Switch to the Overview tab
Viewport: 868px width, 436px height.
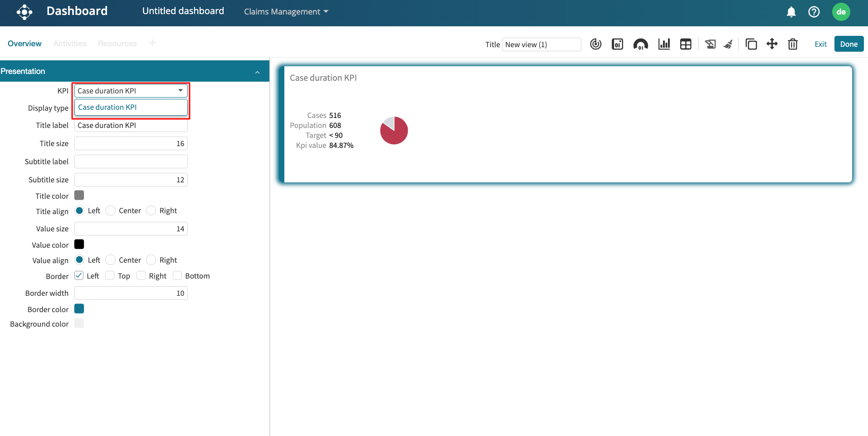(24, 44)
